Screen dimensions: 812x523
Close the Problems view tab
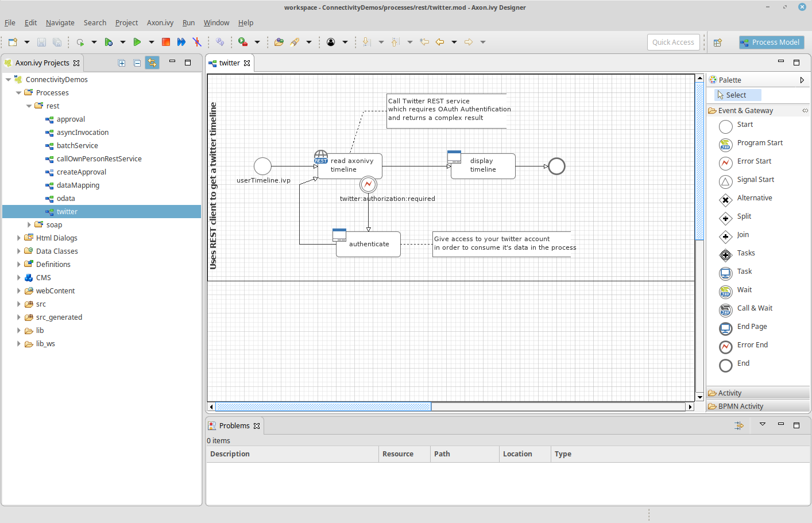257,426
